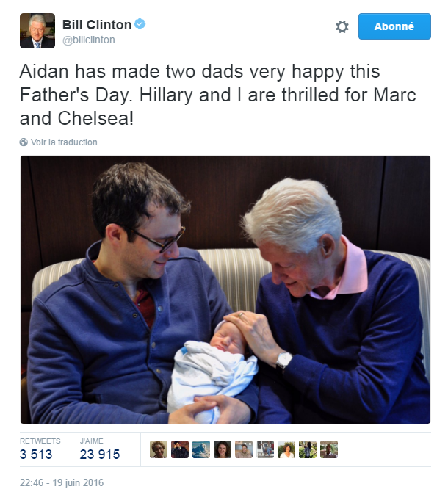Click the 22:46 - 19 juin 2016 timestamp
Viewport: 448px width, 492px height.
[62, 482]
